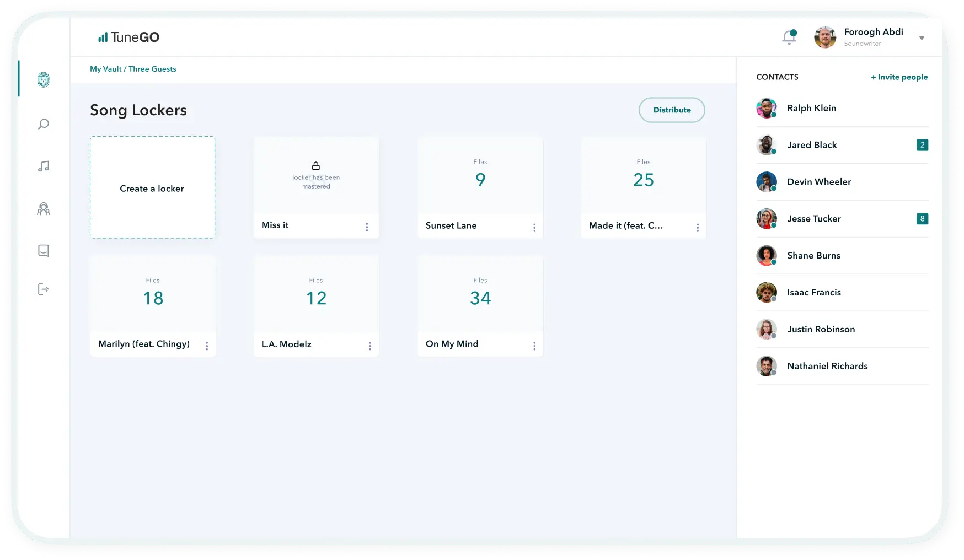This screenshot has width=964, height=560.
Task: Click Jared Black's contact avatar
Action: [x=767, y=145]
